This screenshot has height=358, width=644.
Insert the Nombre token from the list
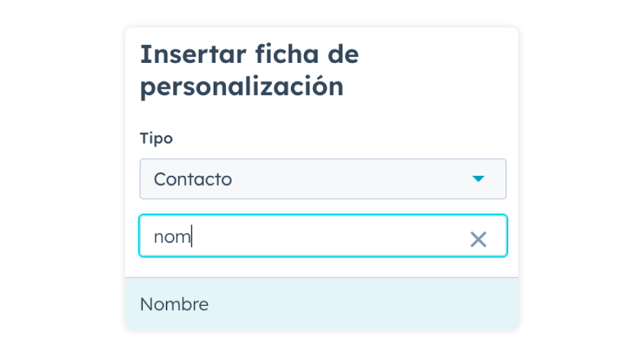point(174,304)
